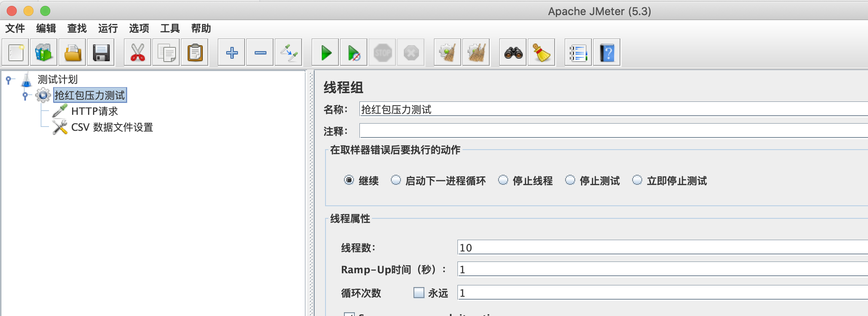The image size is (868, 316).
Task: Tick the 永远 loop checkbox
Action: tap(419, 293)
